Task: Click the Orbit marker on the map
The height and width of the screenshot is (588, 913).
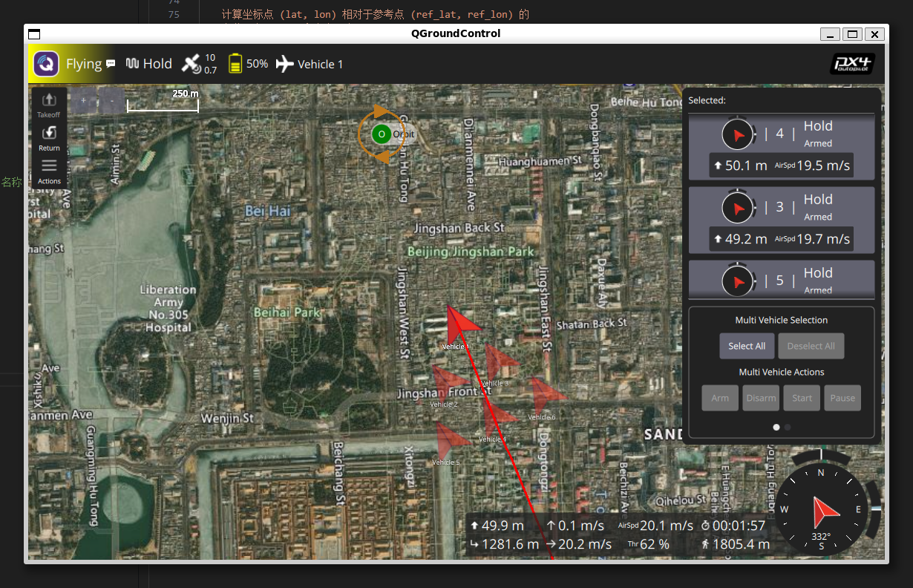Action: [x=382, y=134]
